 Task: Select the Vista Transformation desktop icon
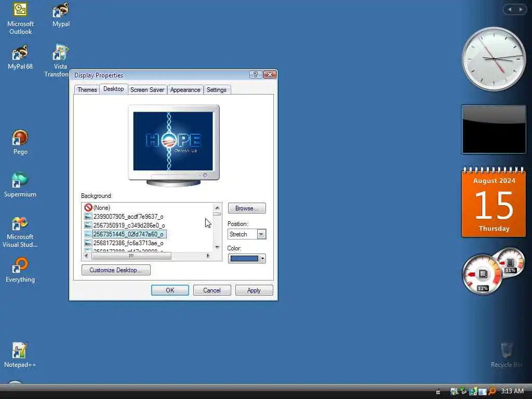60,60
